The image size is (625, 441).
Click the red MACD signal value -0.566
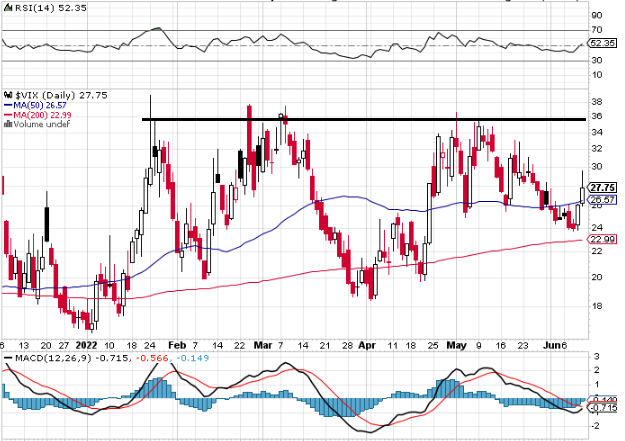(x=152, y=358)
